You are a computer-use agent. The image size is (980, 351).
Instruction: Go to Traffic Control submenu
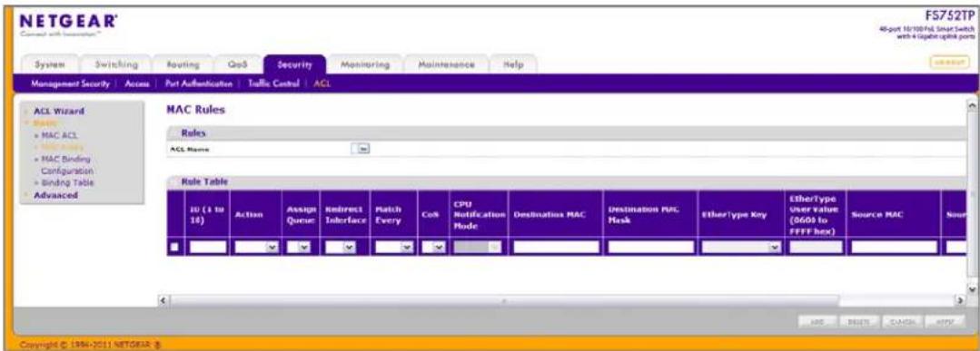coord(273,83)
